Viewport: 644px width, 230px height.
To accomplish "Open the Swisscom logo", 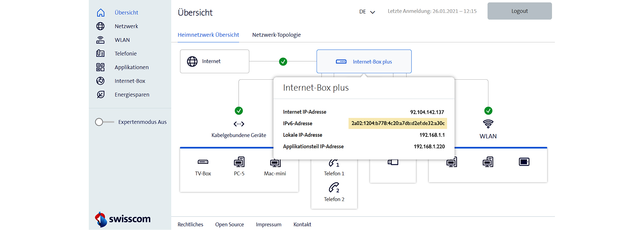I will click(x=123, y=219).
